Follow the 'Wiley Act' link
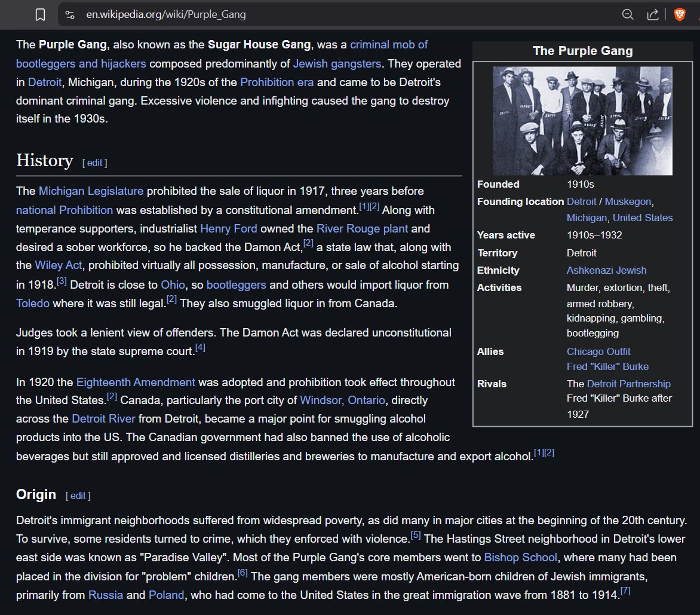The image size is (700, 615). pos(59,265)
